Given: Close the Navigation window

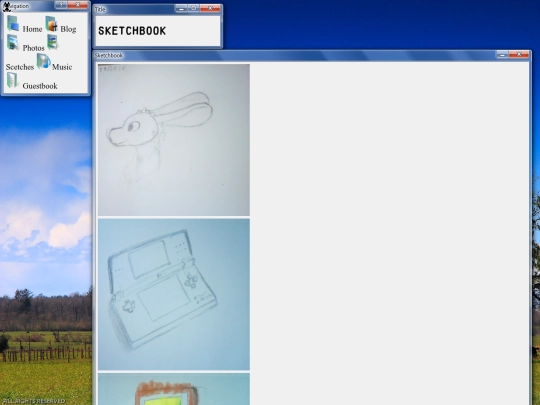Looking at the screenshot, I should coord(77,5).
